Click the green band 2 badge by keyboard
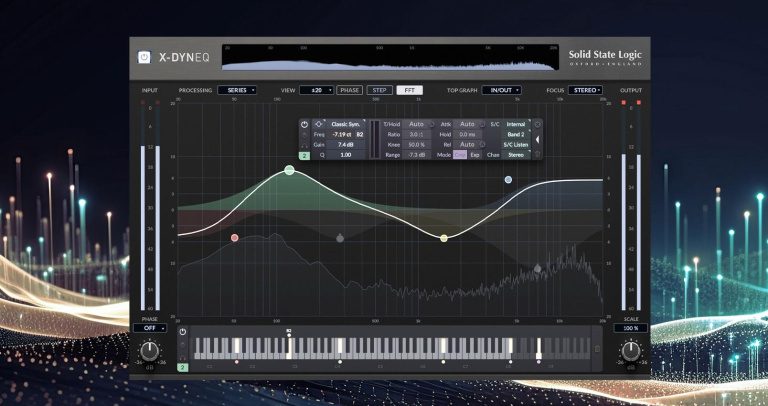768x406 pixels. [x=183, y=367]
